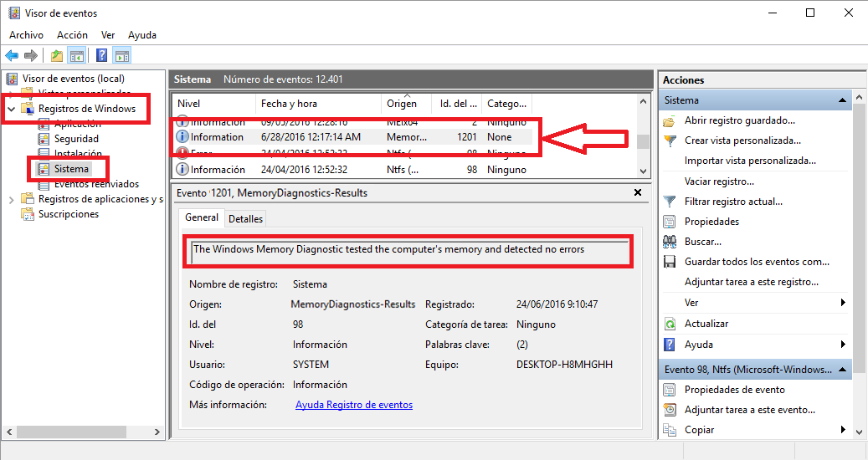
Task: Select the 24/04/2016 12:52:32 Información event row
Action: tap(352, 170)
